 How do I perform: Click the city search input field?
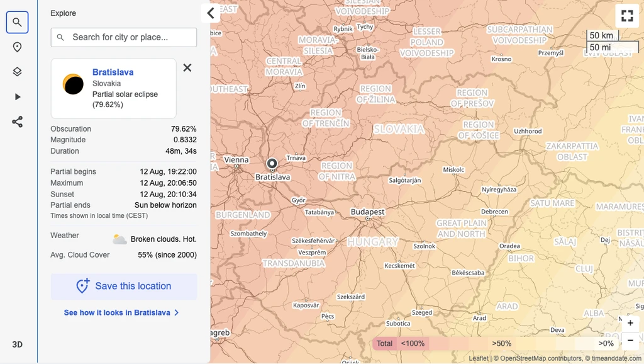tap(124, 37)
